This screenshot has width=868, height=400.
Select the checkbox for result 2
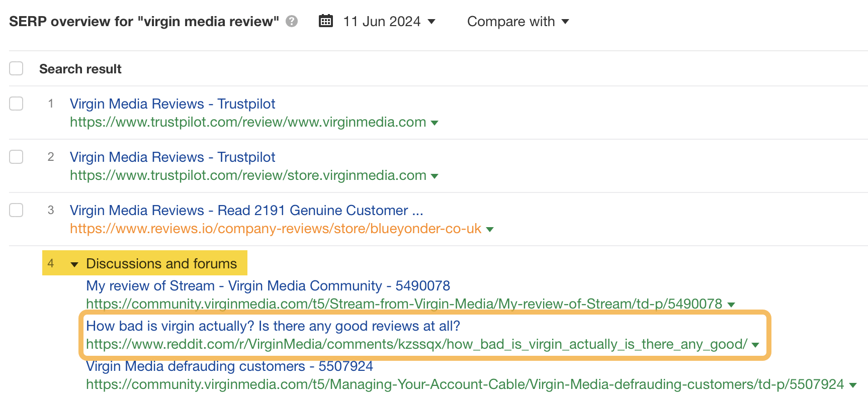(x=16, y=157)
